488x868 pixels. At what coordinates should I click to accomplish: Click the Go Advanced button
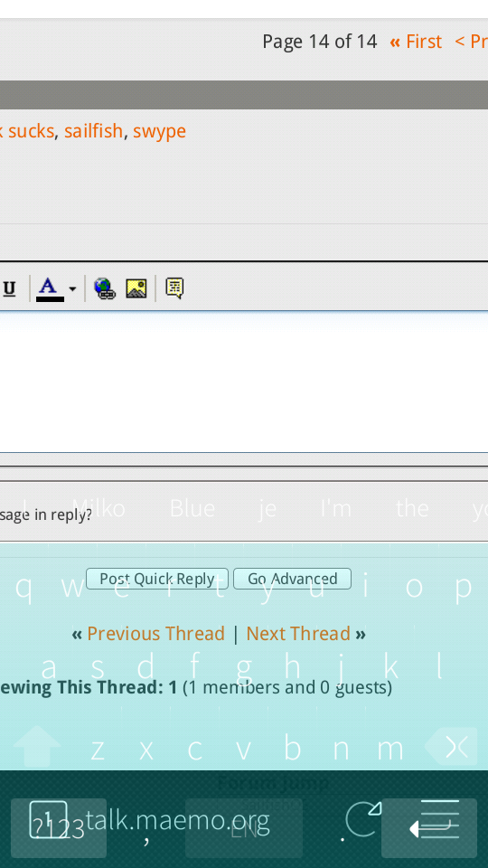tap(292, 579)
